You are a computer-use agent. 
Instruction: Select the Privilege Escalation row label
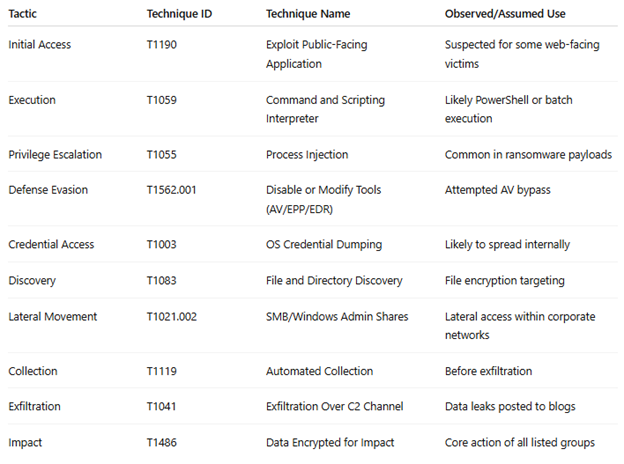click(x=55, y=154)
